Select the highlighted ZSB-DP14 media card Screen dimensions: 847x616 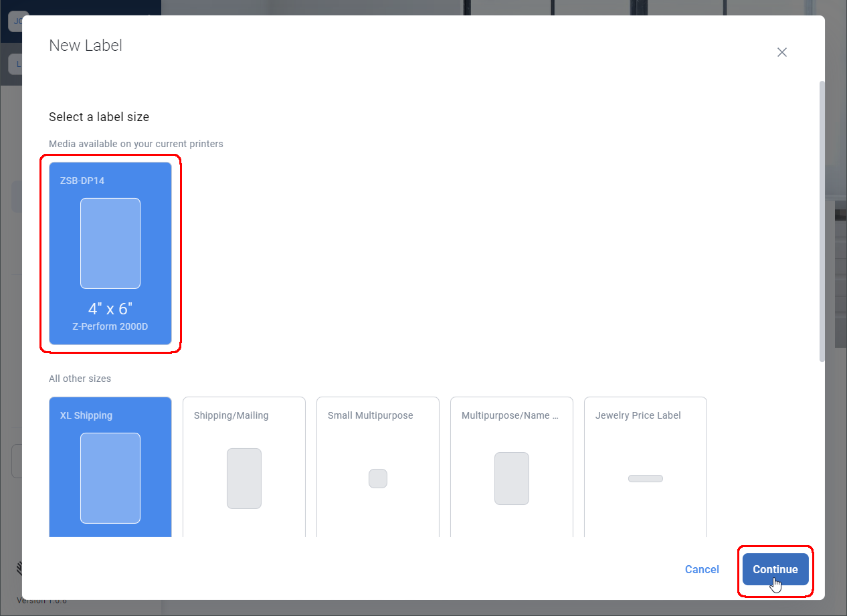(x=110, y=254)
